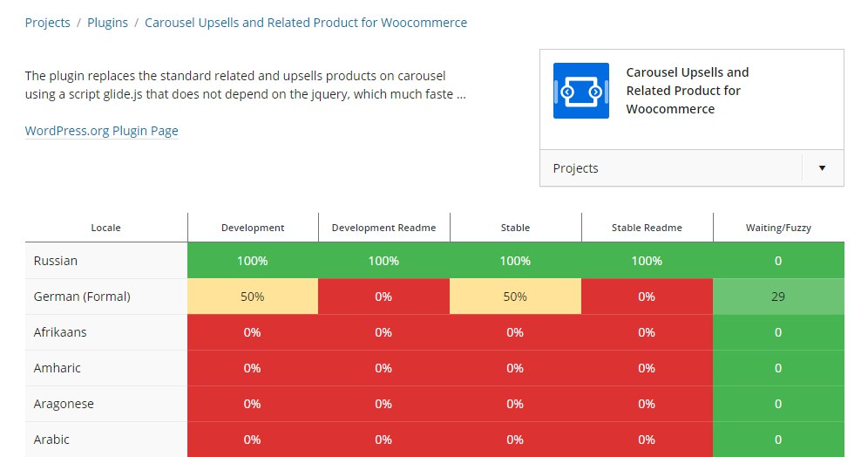
Task: Open Amharic Waiting/Fuzzy 0 cell
Action: point(778,368)
